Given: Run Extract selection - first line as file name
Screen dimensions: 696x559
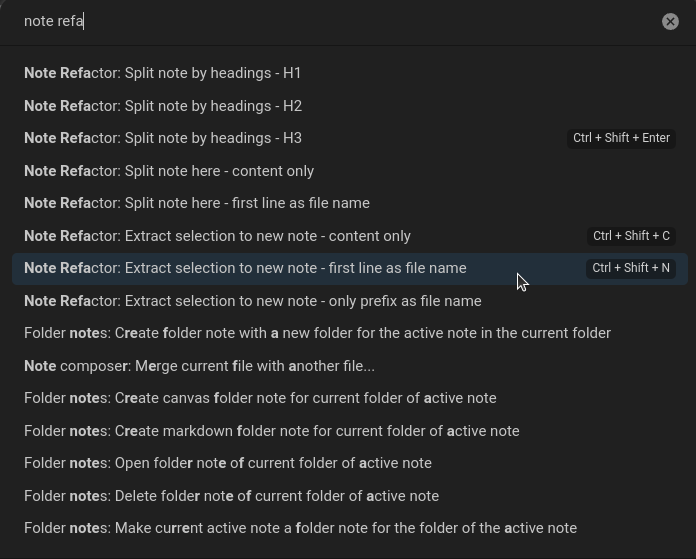Looking at the screenshot, I should click(x=245, y=268).
